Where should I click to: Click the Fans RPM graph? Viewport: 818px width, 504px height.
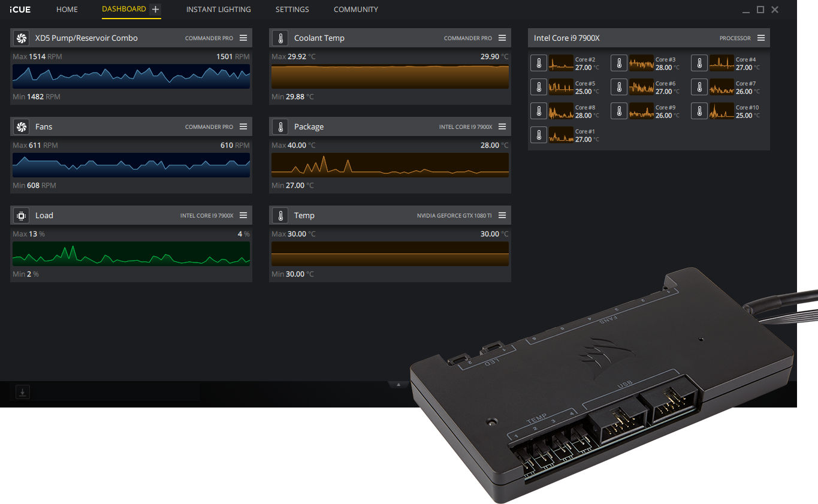coord(131,165)
